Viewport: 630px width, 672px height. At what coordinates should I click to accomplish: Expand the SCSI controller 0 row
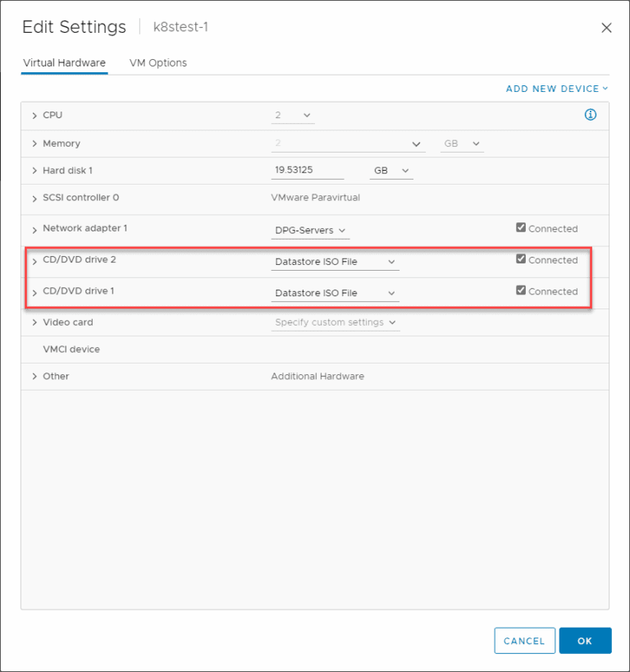[34, 197]
